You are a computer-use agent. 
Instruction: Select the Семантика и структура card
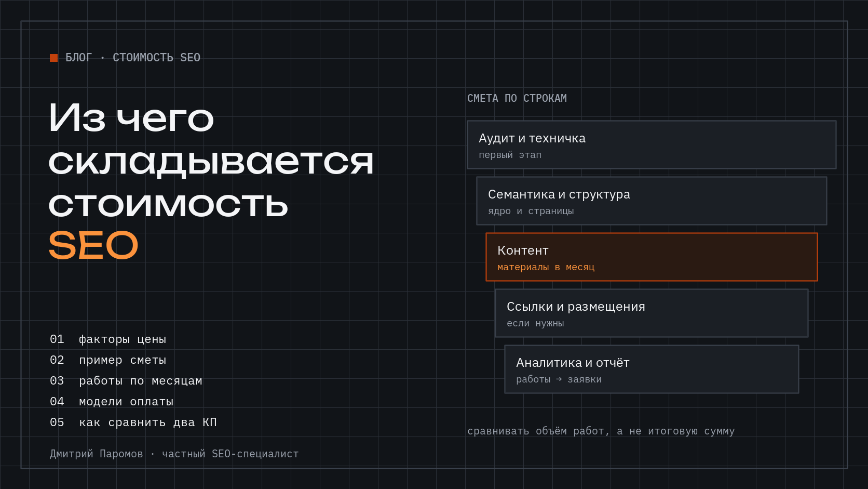[x=652, y=201]
